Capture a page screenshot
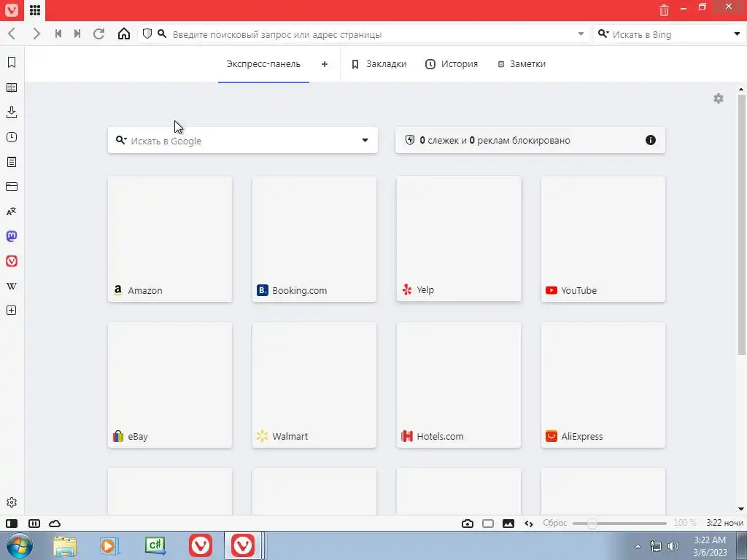This screenshot has height=560, width=747. tap(468, 524)
